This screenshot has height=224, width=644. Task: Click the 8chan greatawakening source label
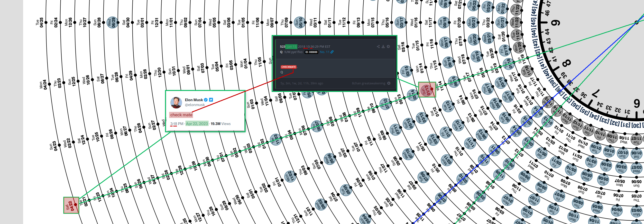(x=368, y=83)
